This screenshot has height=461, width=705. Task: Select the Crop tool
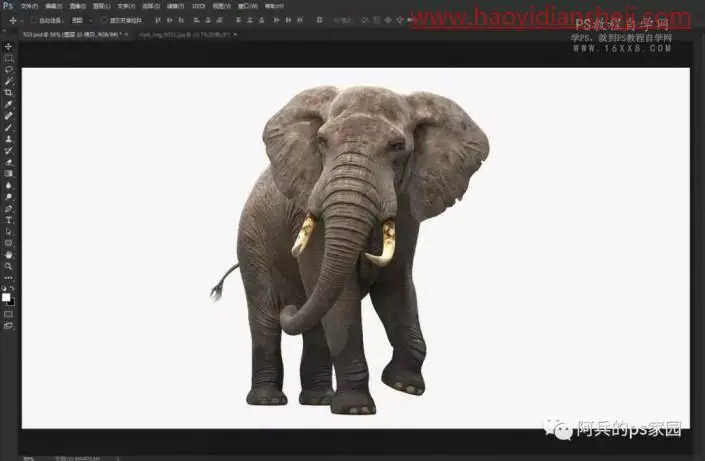[8, 93]
